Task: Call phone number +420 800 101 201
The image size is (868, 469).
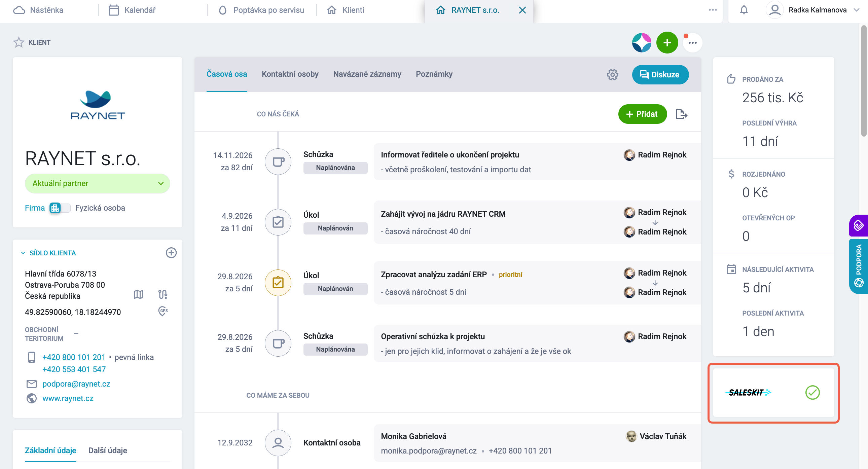Action: pyautogui.click(x=74, y=357)
